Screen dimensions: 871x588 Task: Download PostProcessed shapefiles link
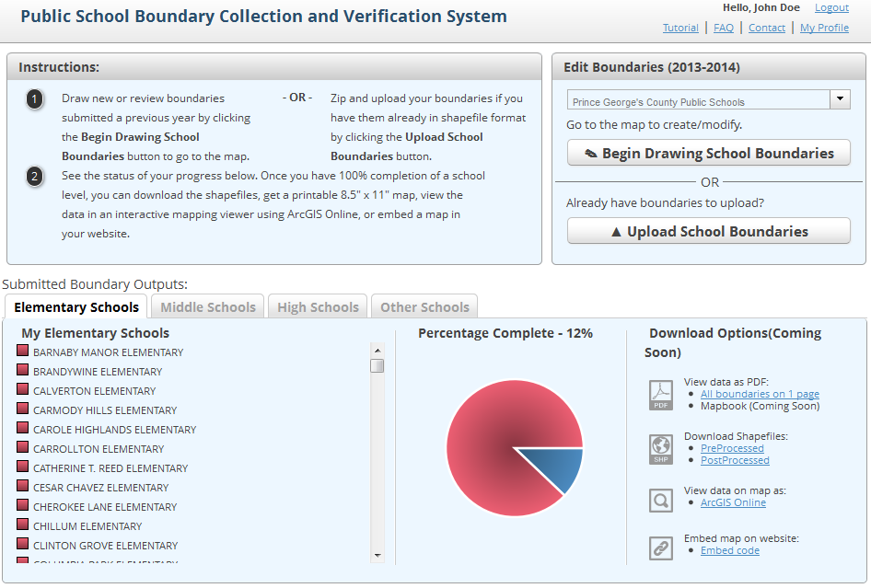coord(735,460)
